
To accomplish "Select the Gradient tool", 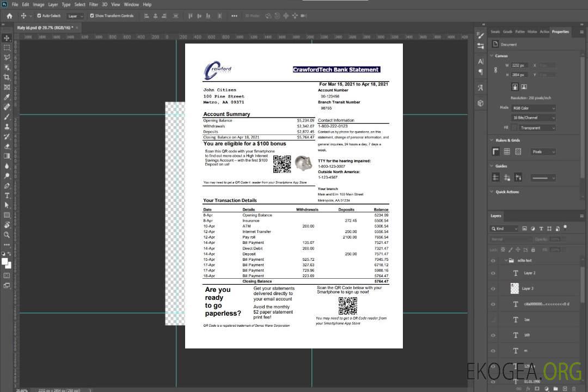I will (x=7, y=156).
